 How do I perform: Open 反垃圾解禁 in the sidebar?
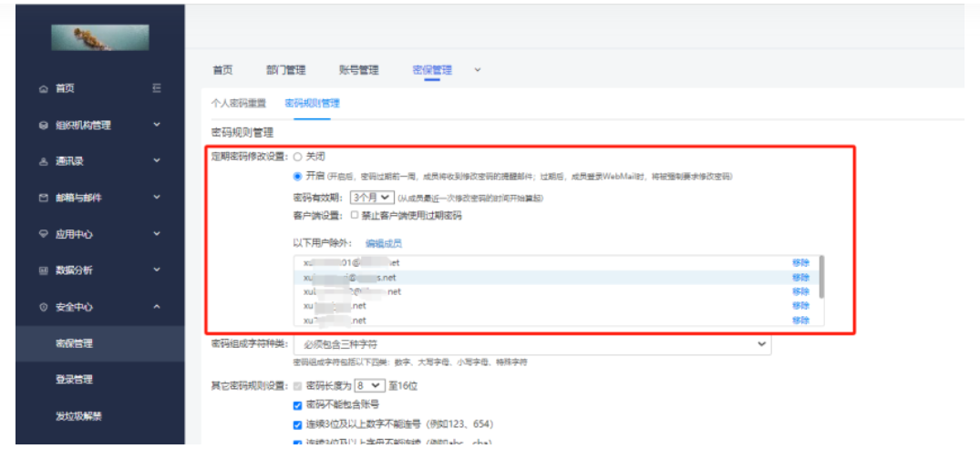coord(78,416)
